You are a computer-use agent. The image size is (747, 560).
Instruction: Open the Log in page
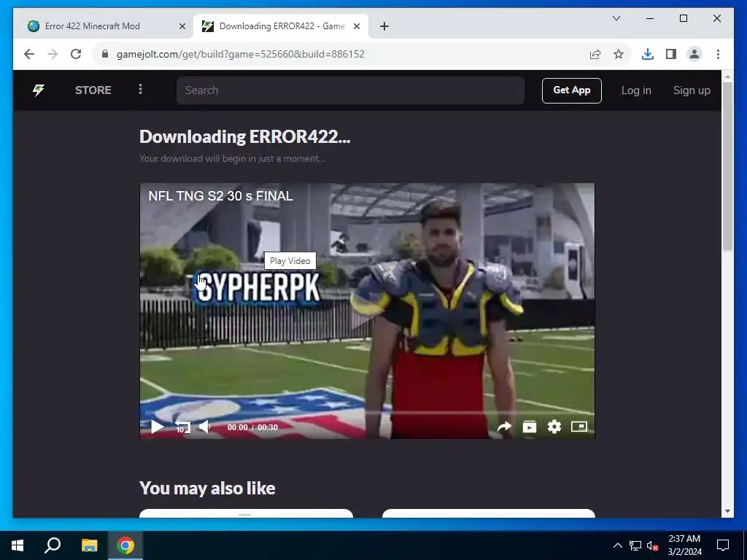point(636,90)
